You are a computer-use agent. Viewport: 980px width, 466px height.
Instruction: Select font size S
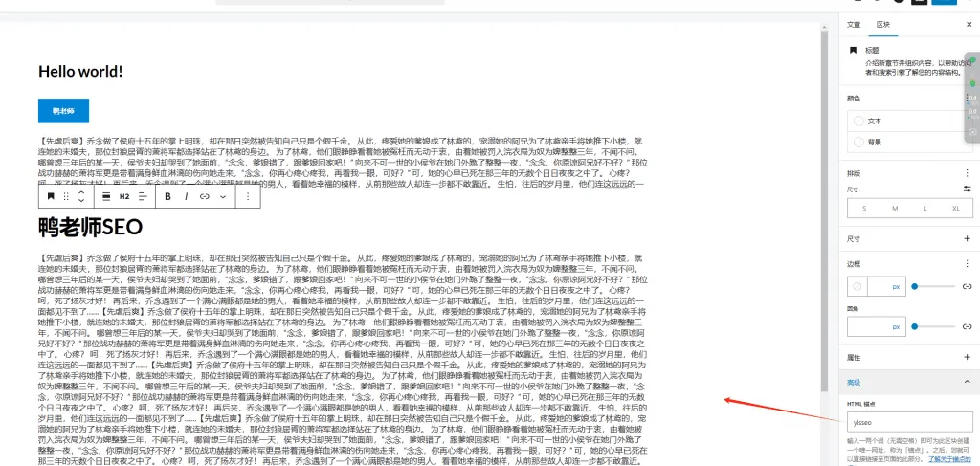pyautogui.click(x=864, y=208)
